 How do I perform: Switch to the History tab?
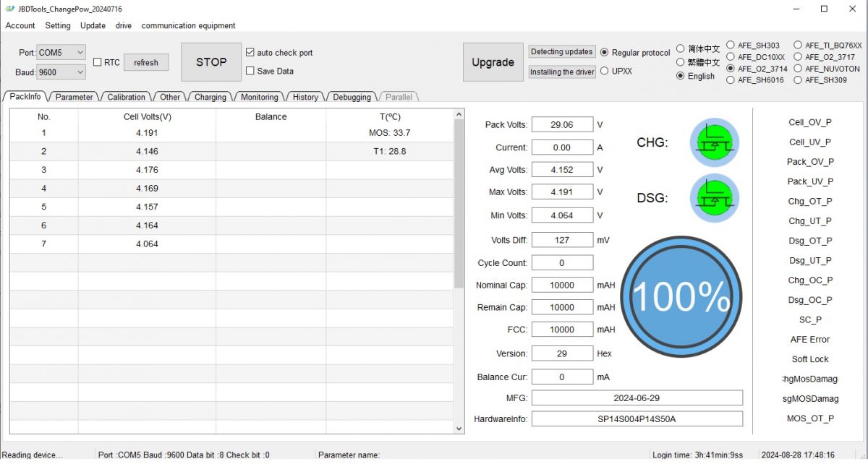(x=305, y=97)
